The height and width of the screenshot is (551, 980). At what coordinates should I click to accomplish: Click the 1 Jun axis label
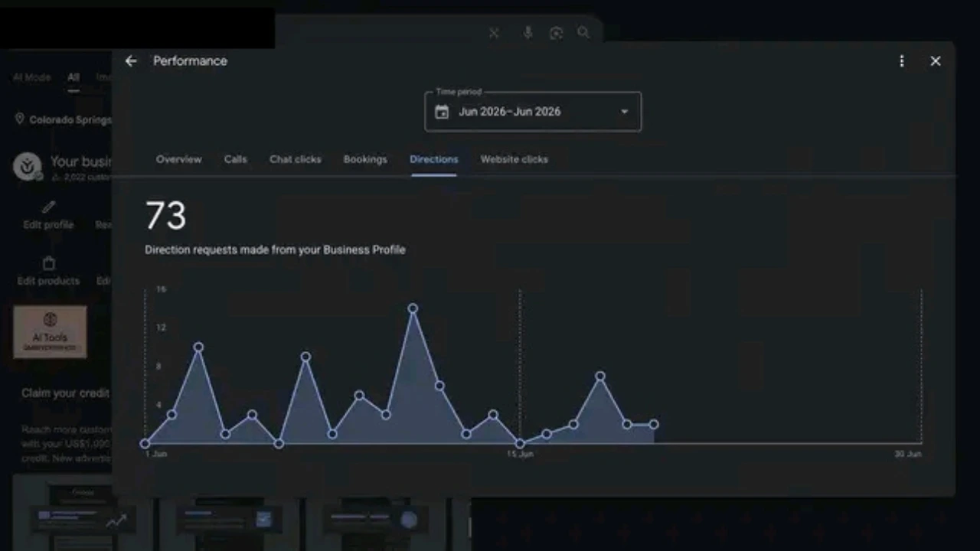pos(156,455)
